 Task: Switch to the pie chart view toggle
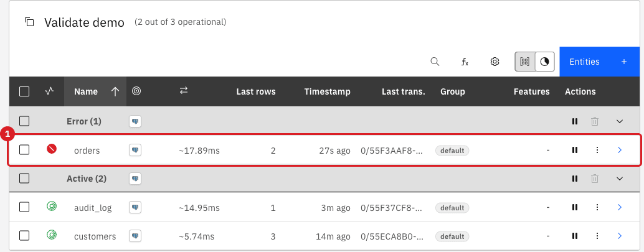point(544,62)
